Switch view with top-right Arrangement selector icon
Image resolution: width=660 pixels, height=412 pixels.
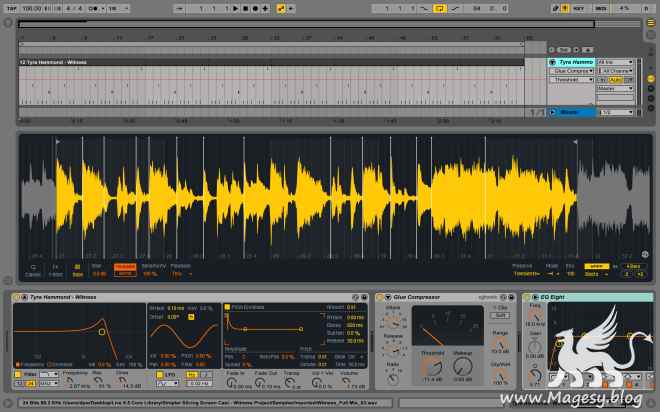point(651,23)
